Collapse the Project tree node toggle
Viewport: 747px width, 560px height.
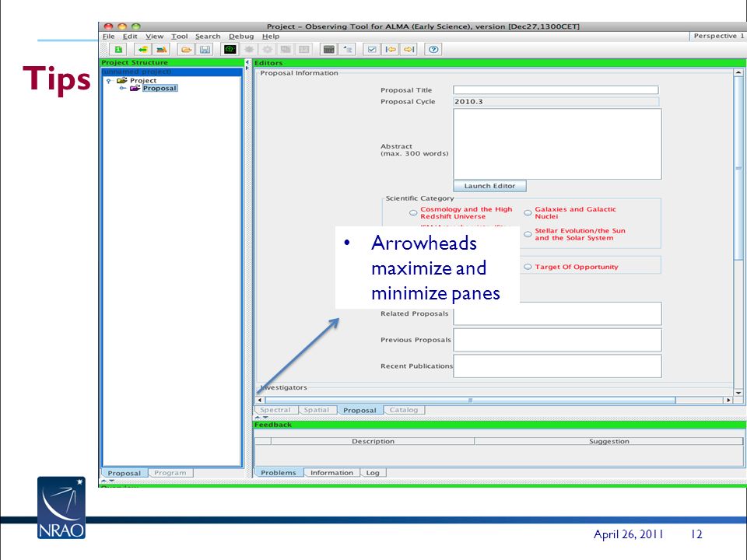point(109,81)
